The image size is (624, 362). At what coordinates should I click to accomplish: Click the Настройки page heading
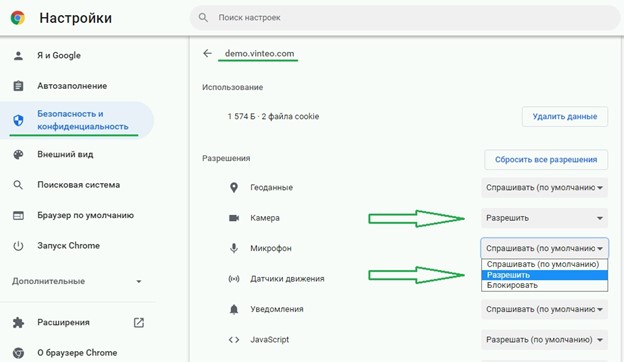[76, 18]
